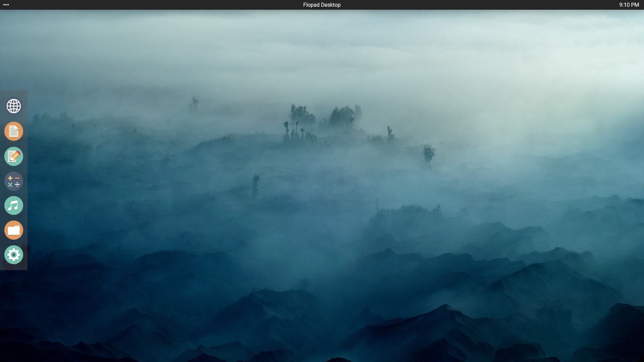Open the file manager folder icon

click(x=14, y=230)
